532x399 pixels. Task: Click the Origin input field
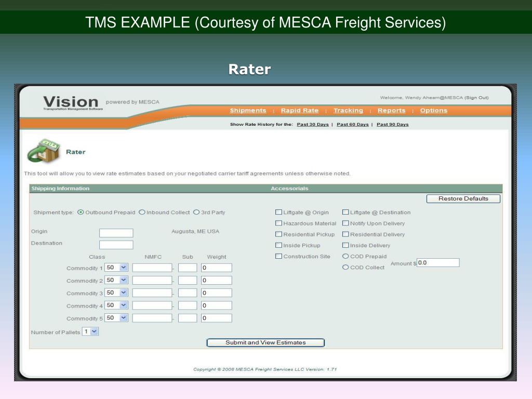coord(116,233)
